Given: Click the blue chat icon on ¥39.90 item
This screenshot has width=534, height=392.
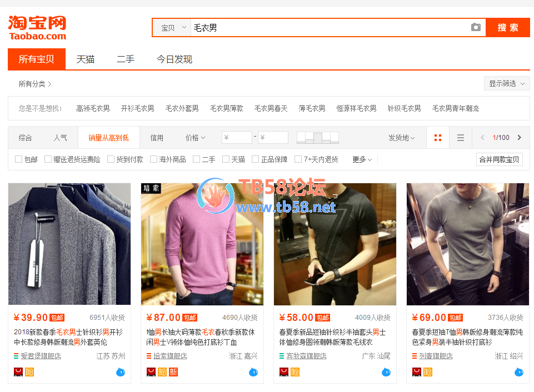Looking at the screenshot, I should 121,372.
